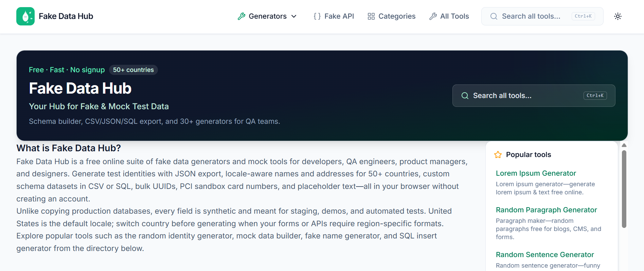Click the "Schema builder, CSV/JSON/SQL export" line
Image resolution: width=644 pixels, height=271 pixels.
click(x=155, y=121)
